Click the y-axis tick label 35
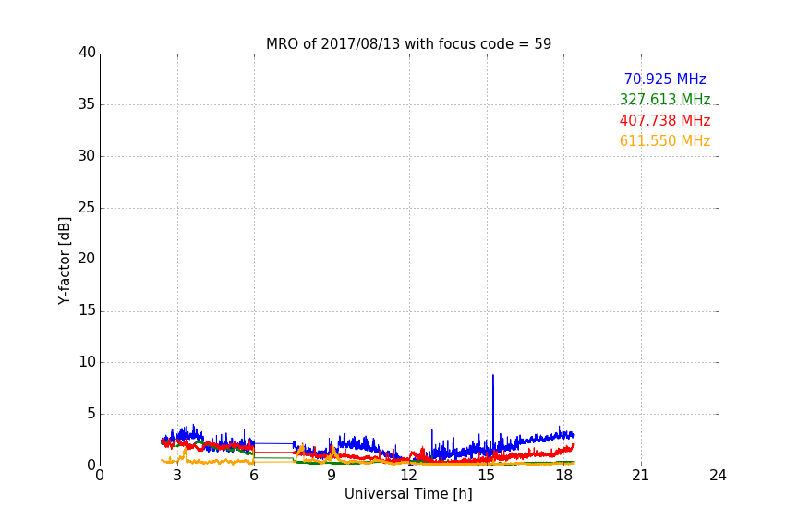This screenshot has height=532, width=798. 87,104
